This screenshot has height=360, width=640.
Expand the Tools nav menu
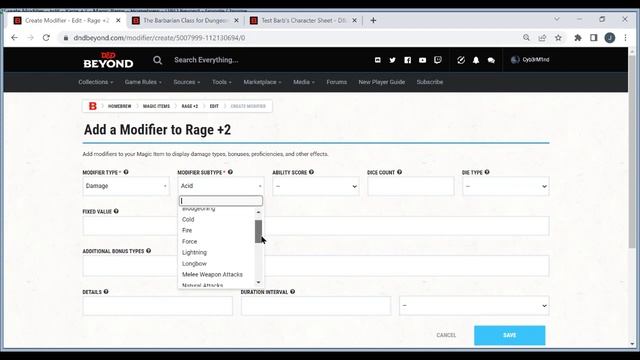222,82
